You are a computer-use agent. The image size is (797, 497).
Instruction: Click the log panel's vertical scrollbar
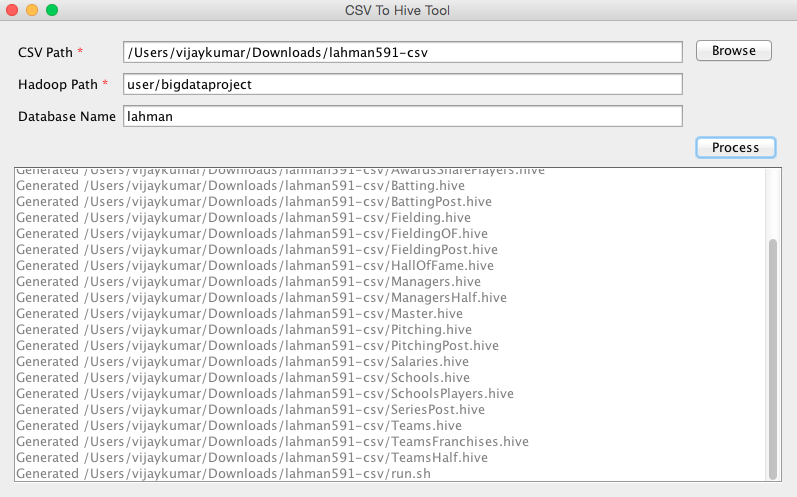point(771,358)
